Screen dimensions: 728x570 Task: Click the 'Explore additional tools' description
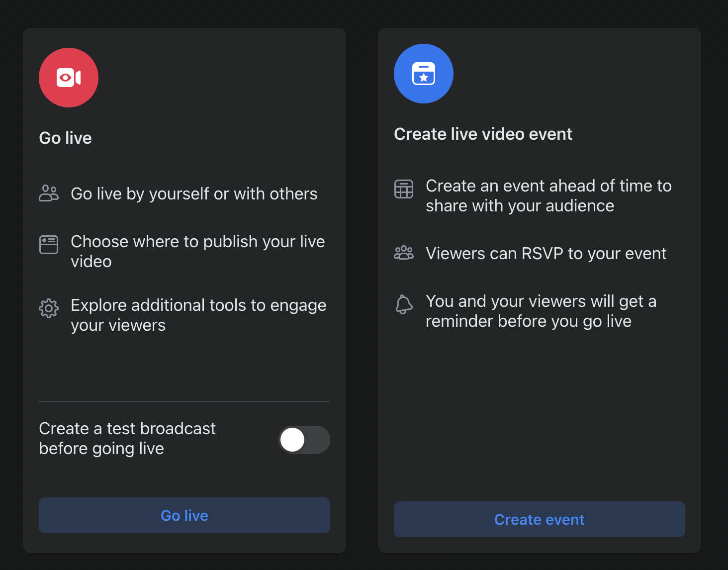click(x=198, y=315)
